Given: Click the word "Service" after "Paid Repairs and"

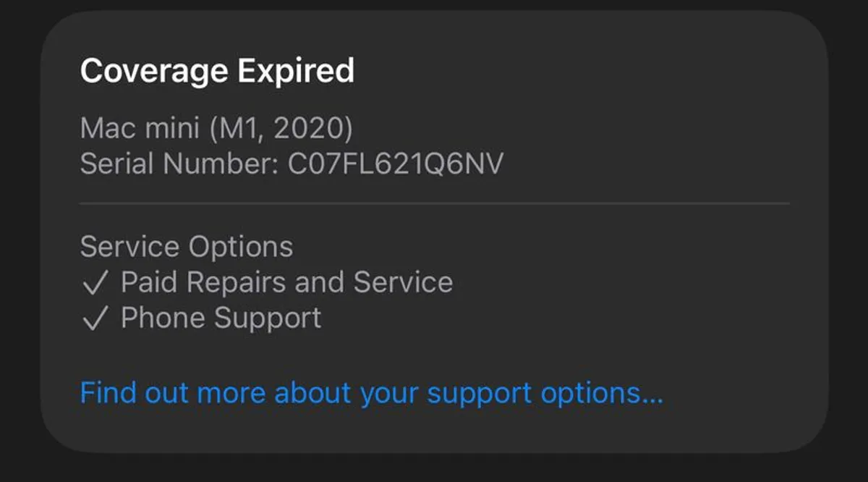Looking at the screenshot, I should tap(410, 282).
